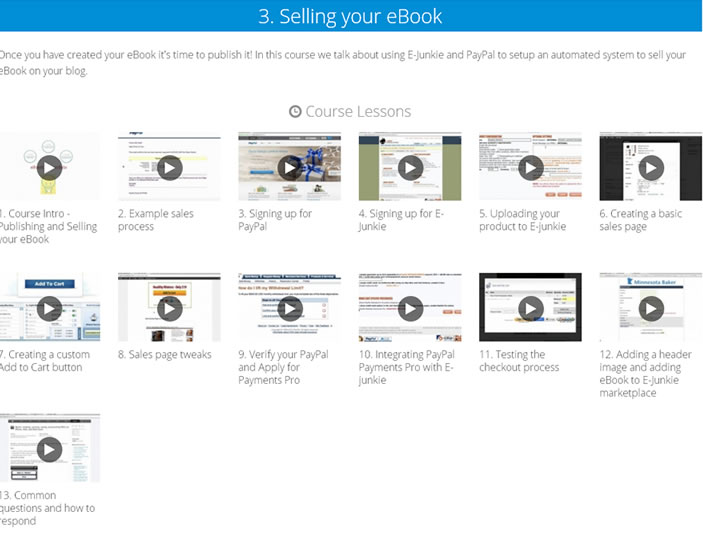Open '12. Adding a header image' title

click(x=646, y=373)
